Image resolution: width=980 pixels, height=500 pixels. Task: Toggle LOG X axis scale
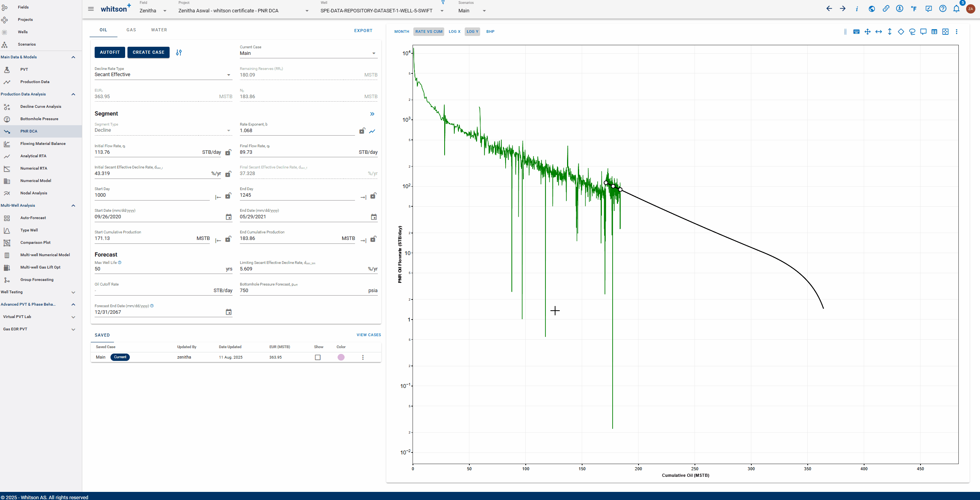coord(454,32)
